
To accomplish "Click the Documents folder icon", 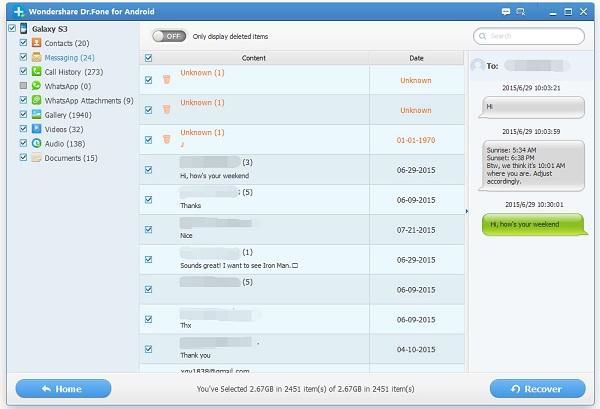I will coord(36,157).
